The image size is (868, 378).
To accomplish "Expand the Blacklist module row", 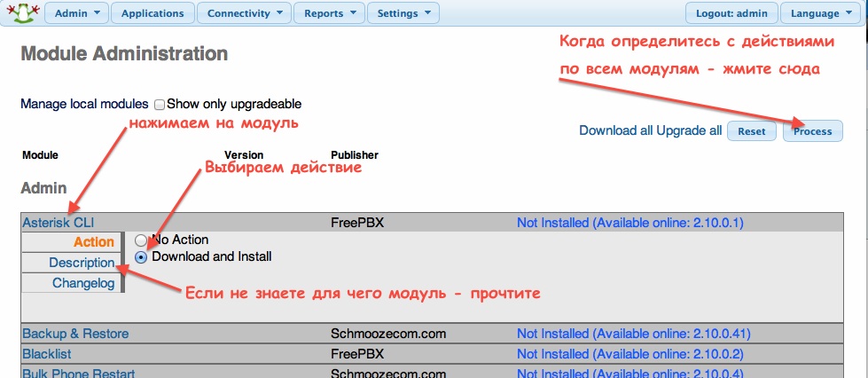I will pos(47,353).
